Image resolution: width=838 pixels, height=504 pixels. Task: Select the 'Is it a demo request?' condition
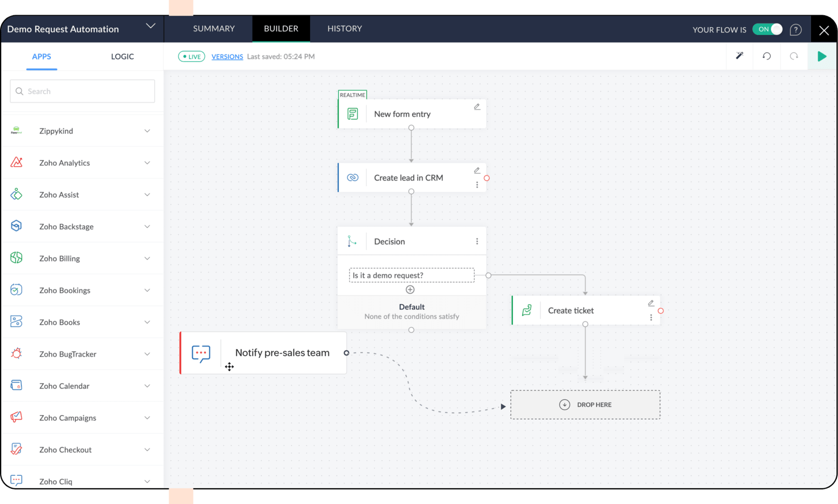411,275
